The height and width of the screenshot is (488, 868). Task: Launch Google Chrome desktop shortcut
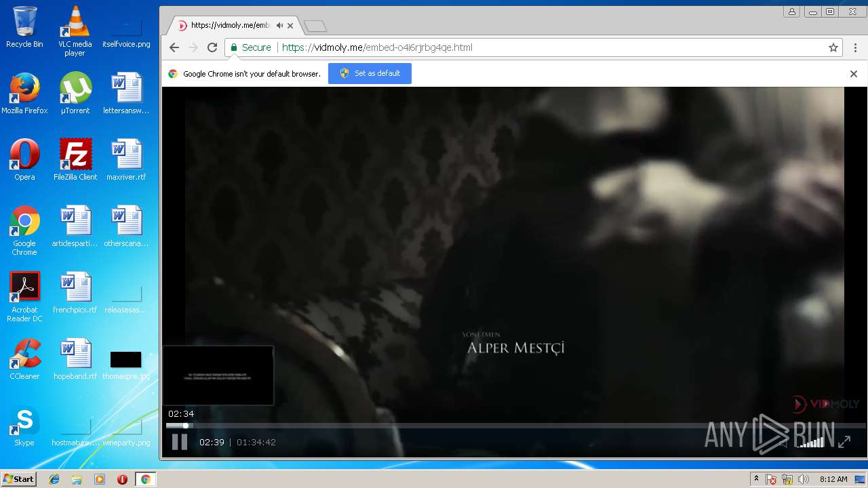24,230
